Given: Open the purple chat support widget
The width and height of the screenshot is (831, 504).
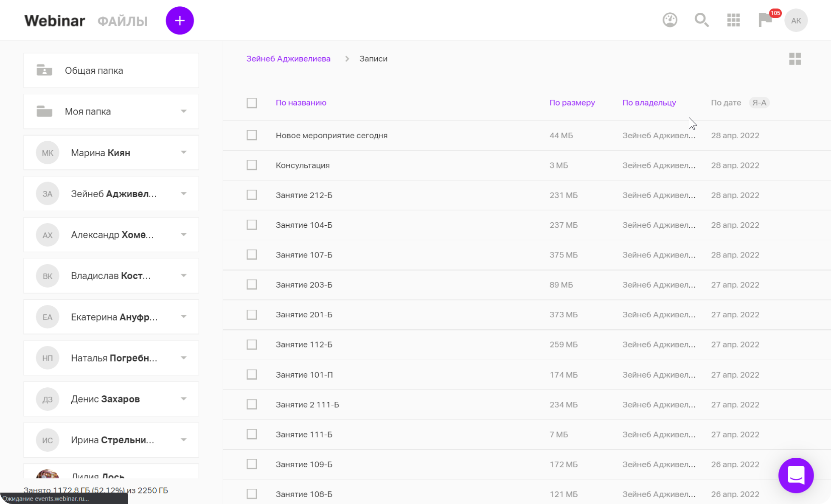Looking at the screenshot, I should tap(796, 475).
